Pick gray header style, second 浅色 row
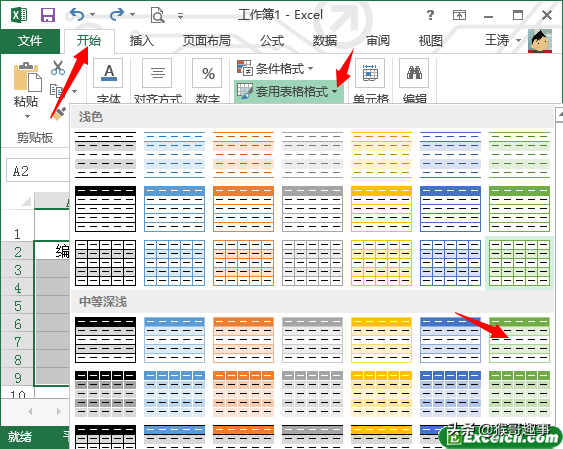The height and width of the screenshot is (449, 563). 312,209
